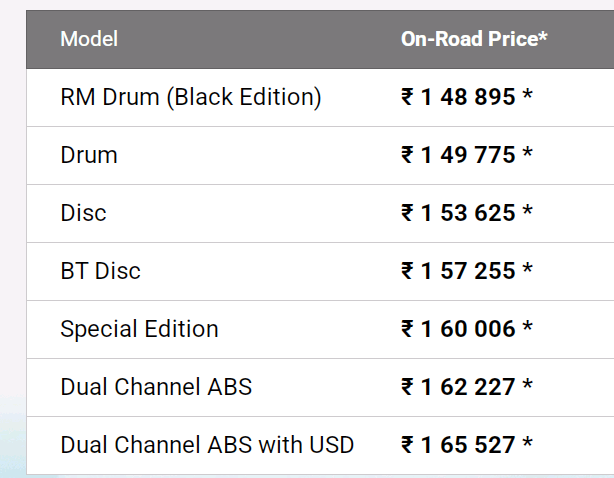
Task: Select the RM Drum (Black Edition) model
Action: 191,97
